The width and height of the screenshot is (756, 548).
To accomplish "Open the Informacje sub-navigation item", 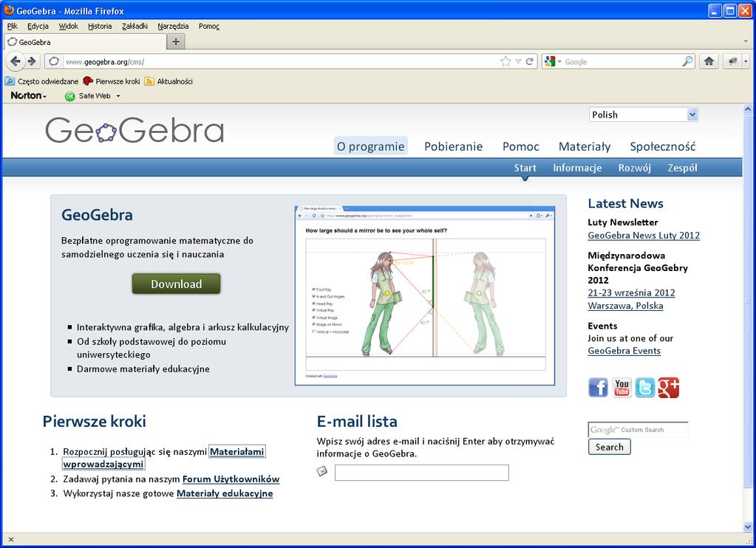I will coord(577,168).
